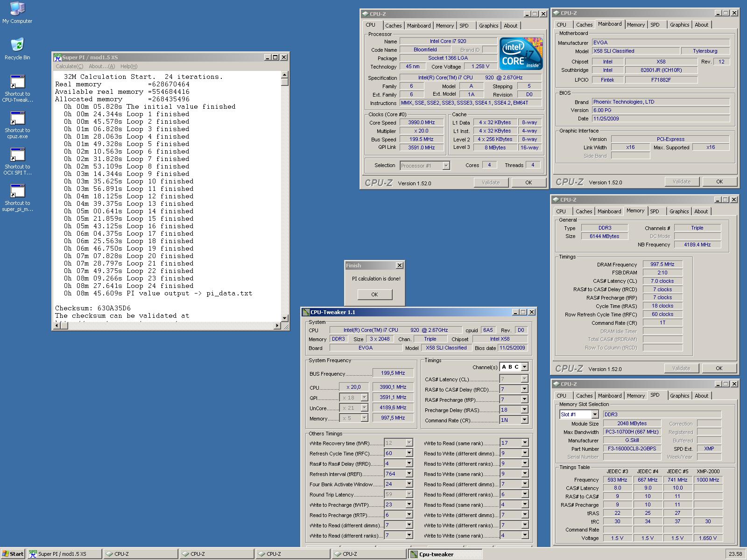
Task: Open Write to Read (same rank) dropdown with 17
Action: (x=524, y=443)
